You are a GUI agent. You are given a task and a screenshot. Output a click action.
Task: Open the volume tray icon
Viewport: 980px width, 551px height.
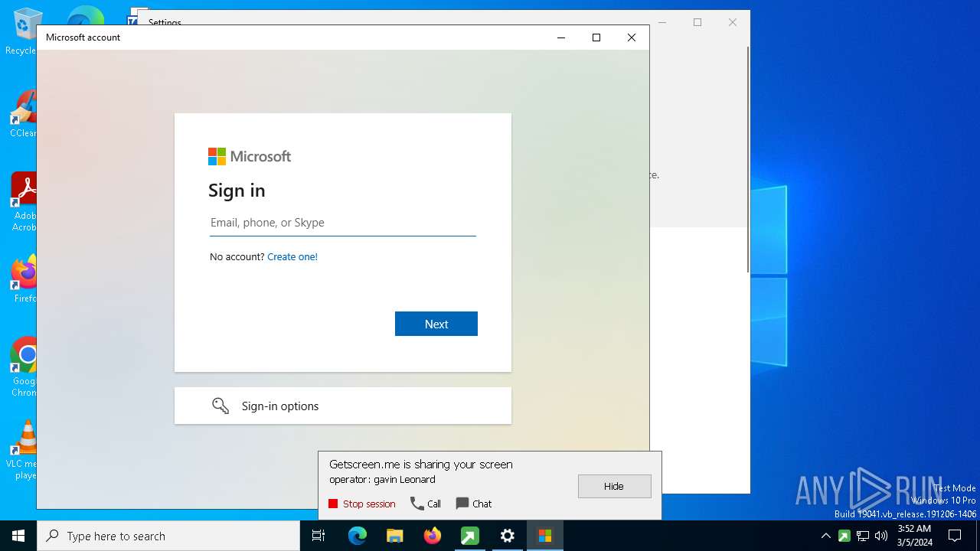click(881, 536)
